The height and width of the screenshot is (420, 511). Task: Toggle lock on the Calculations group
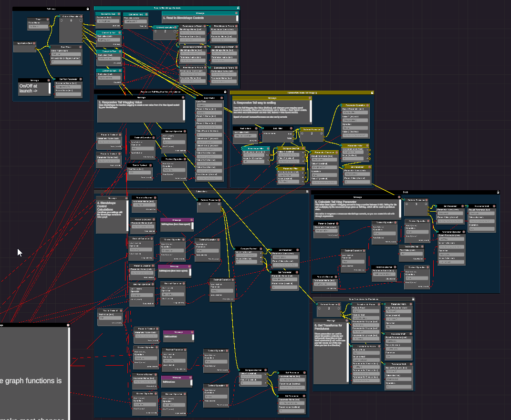tap(306, 192)
